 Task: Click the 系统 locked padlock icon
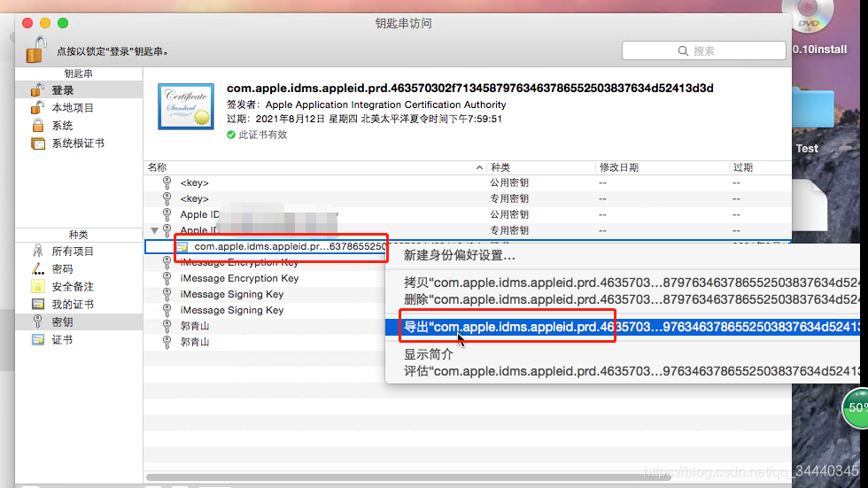pos(37,125)
